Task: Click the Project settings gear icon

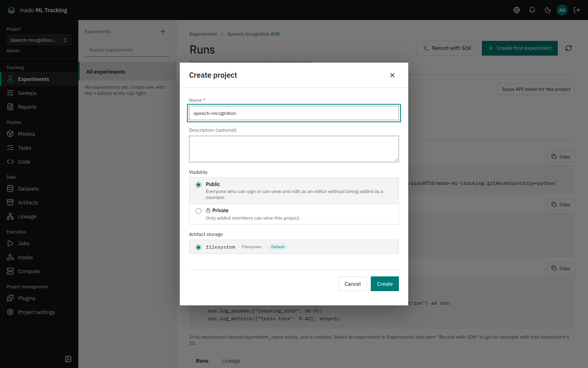Action: tap(10, 312)
